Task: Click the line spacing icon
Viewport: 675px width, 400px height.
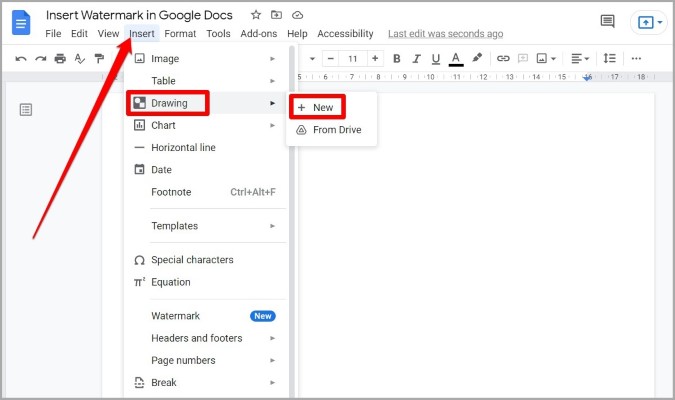Action: (610, 59)
